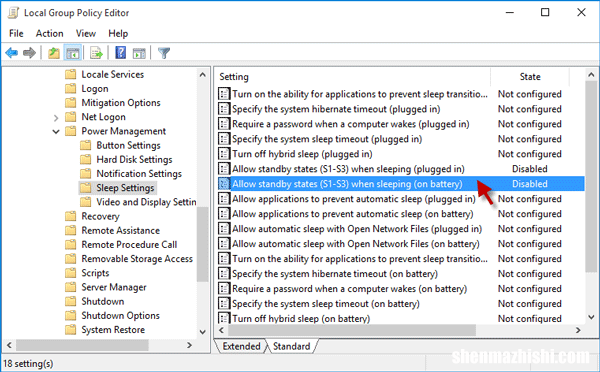
Task: Expand the Net Logon tree node
Action: tap(56, 117)
